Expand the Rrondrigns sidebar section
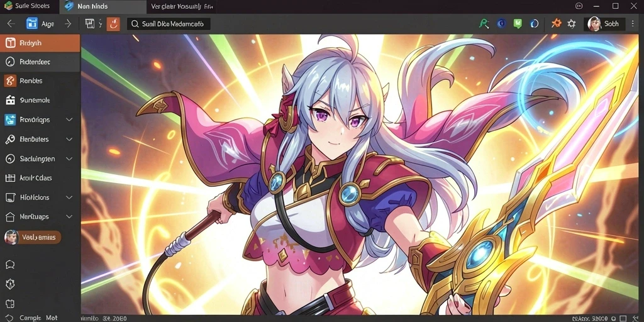The height and width of the screenshot is (322, 644). [69, 119]
